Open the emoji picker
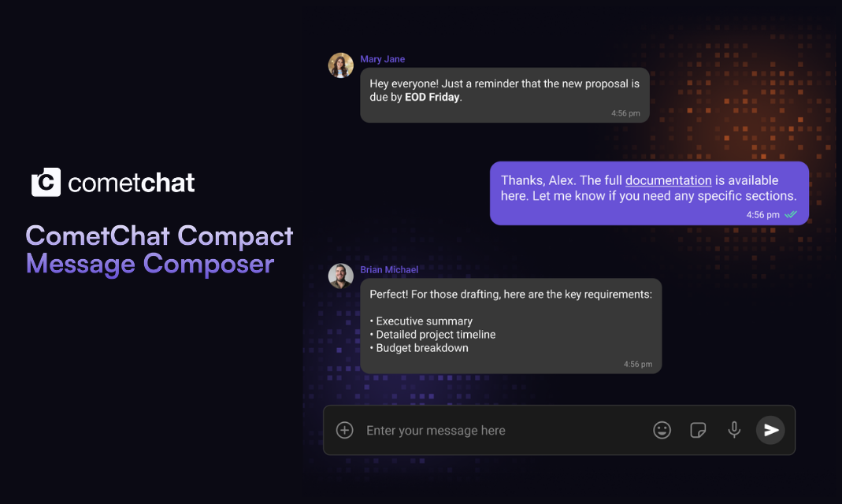Image resolution: width=842 pixels, height=504 pixels. pos(662,430)
